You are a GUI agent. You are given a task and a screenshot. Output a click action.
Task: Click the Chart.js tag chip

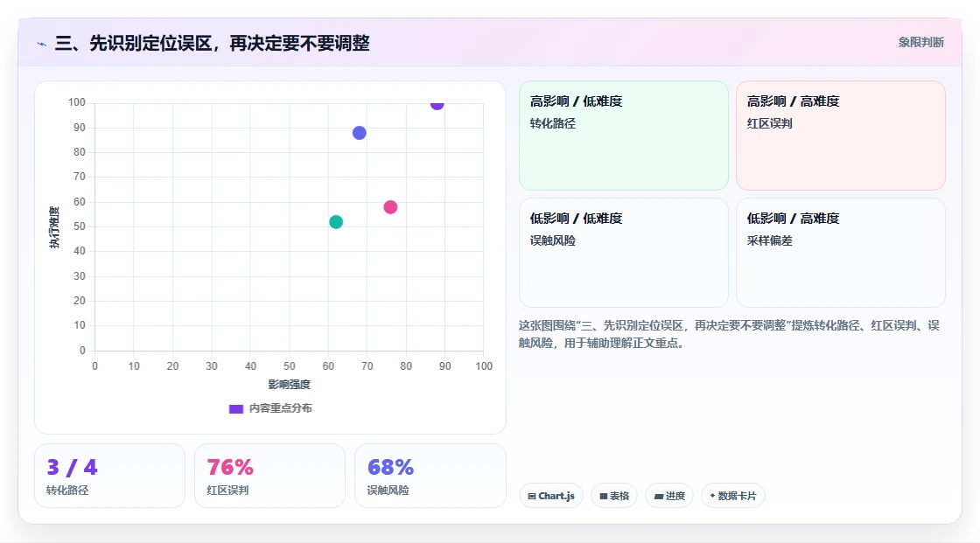pyautogui.click(x=551, y=496)
